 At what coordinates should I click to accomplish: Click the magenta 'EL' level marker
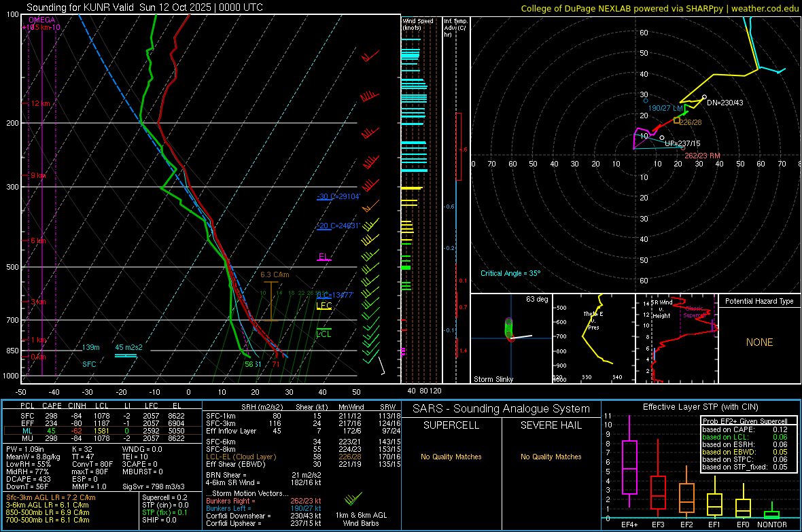click(324, 257)
